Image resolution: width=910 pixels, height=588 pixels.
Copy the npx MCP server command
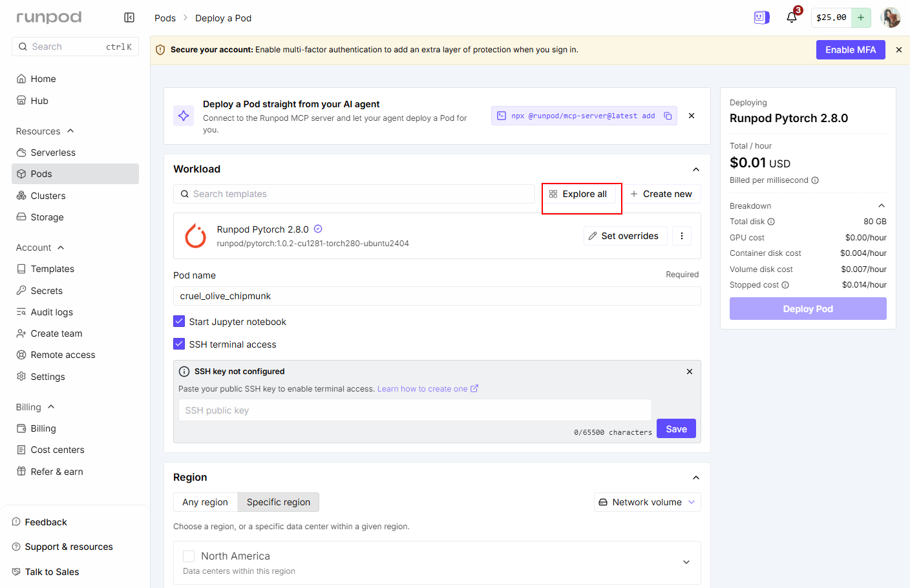click(668, 116)
